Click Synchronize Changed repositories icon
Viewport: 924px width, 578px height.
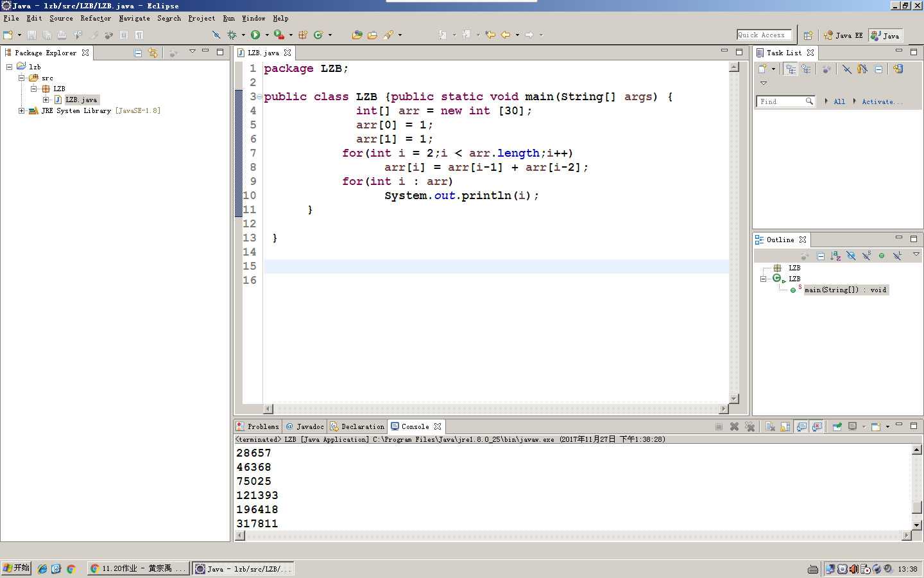(898, 69)
